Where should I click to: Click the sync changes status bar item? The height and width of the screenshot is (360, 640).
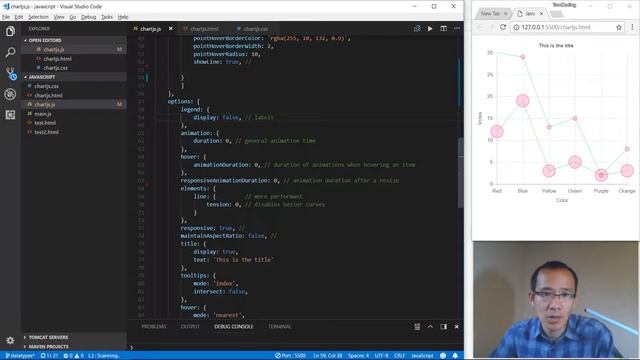tap(49, 356)
